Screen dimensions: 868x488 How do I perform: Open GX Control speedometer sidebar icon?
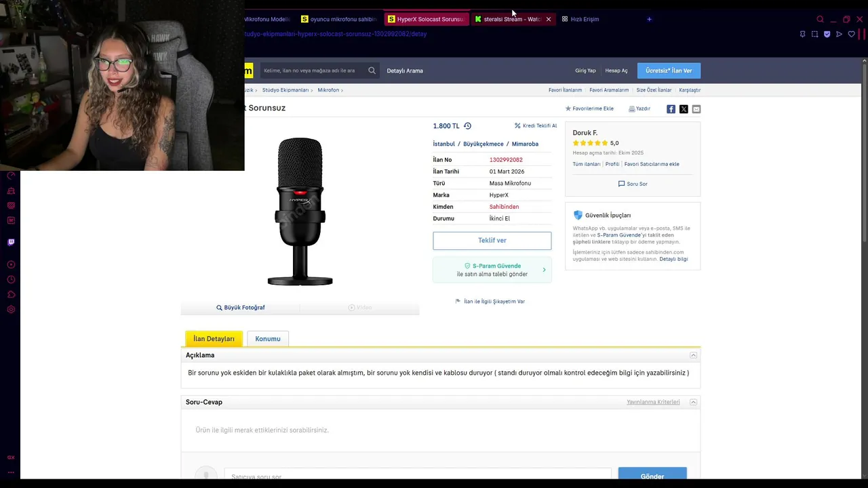11,176
